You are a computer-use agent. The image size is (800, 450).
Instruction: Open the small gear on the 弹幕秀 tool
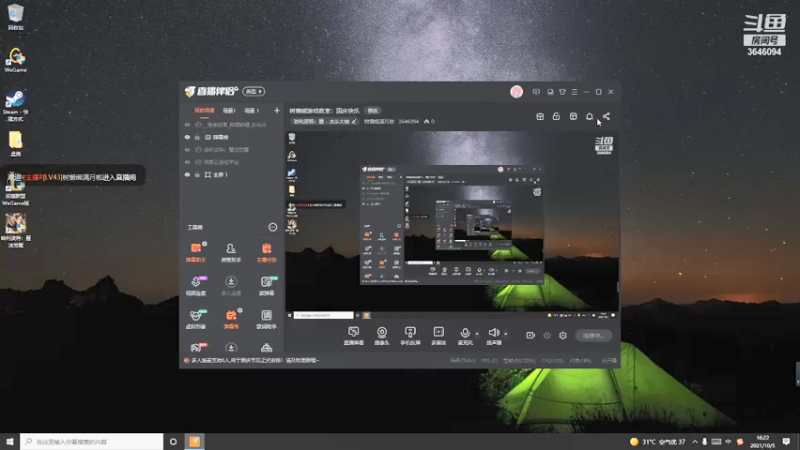tap(240, 310)
